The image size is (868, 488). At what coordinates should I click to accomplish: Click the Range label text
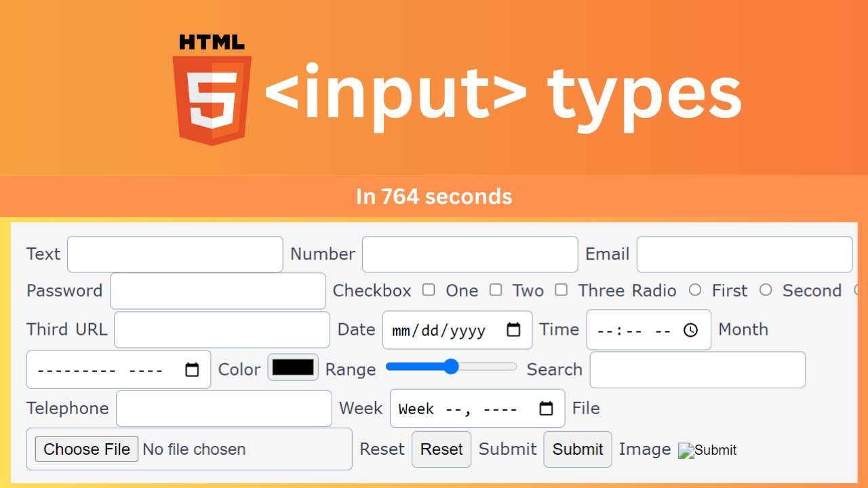point(351,369)
